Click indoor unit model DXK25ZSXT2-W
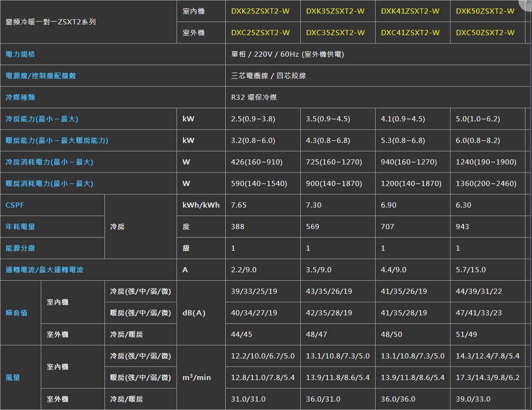The height and width of the screenshot is (410, 532). tap(260, 11)
